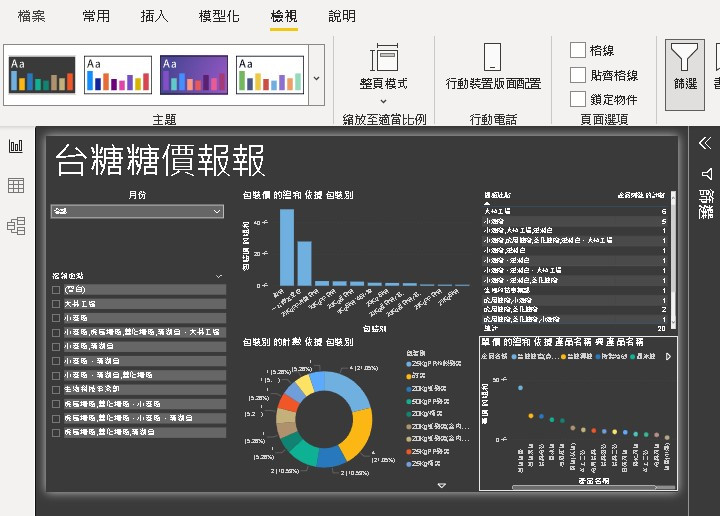
Task: Select the tallest bar in bar chart
Action: pyautogui.click(x=287, y=247)
